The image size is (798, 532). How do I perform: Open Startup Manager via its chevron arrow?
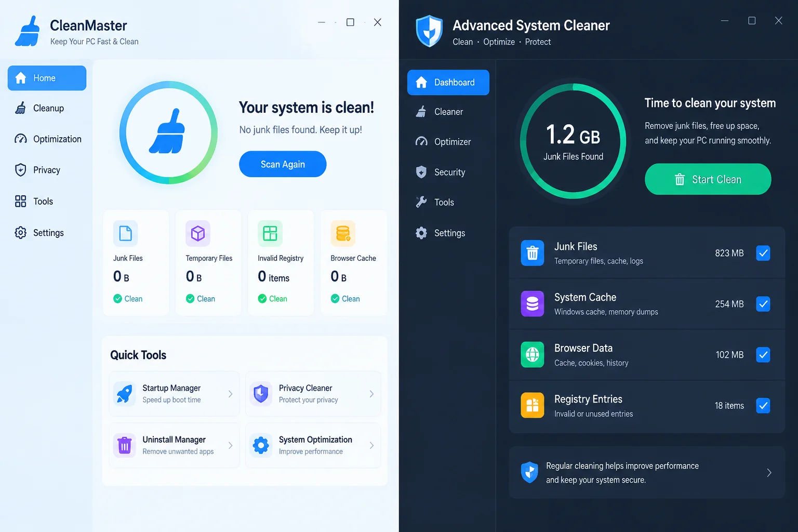(x=230, y=394)
